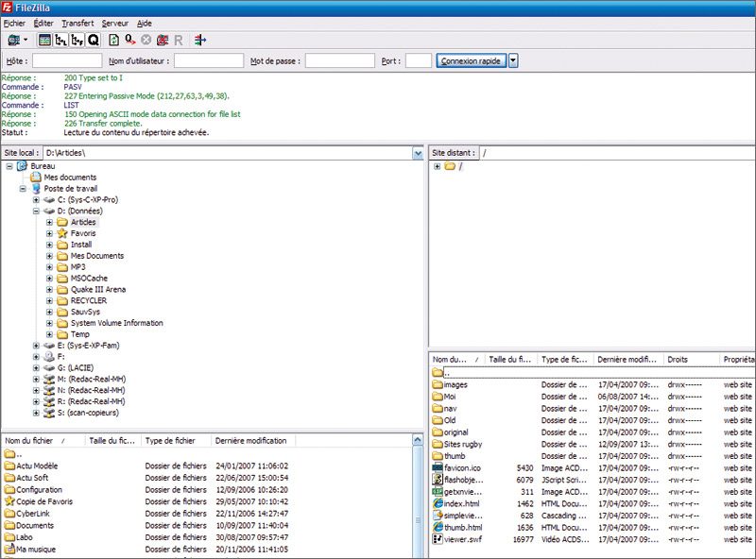Click the Mot de passe field
This screenshot has height=559, width=756.
coord(340,60)
